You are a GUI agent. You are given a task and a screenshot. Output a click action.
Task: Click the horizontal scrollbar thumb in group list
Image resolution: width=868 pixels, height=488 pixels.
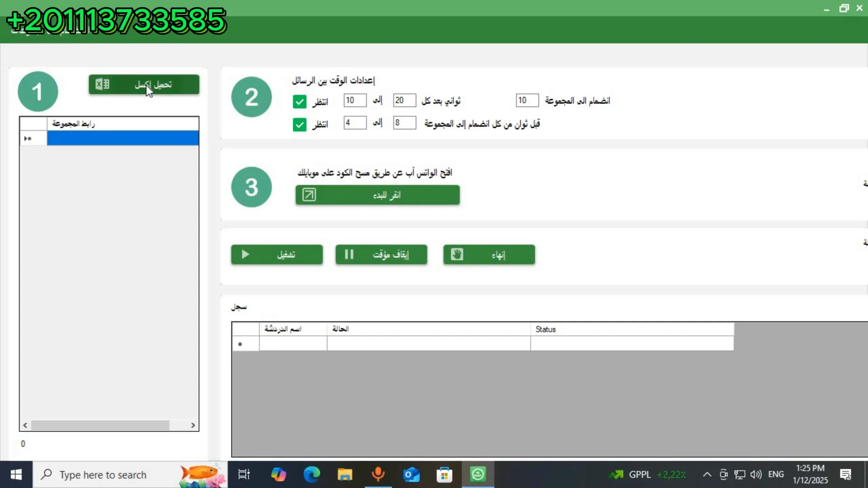100,425
